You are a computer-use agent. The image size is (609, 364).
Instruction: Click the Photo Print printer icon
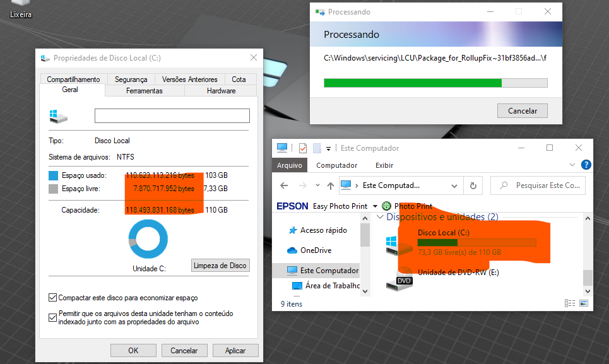pos(386,206)
